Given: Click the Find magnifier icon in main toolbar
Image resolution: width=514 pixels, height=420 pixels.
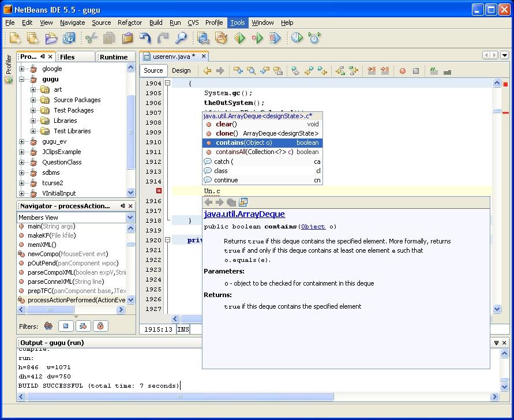Looking at the screenshot, I should click(181, 38).
